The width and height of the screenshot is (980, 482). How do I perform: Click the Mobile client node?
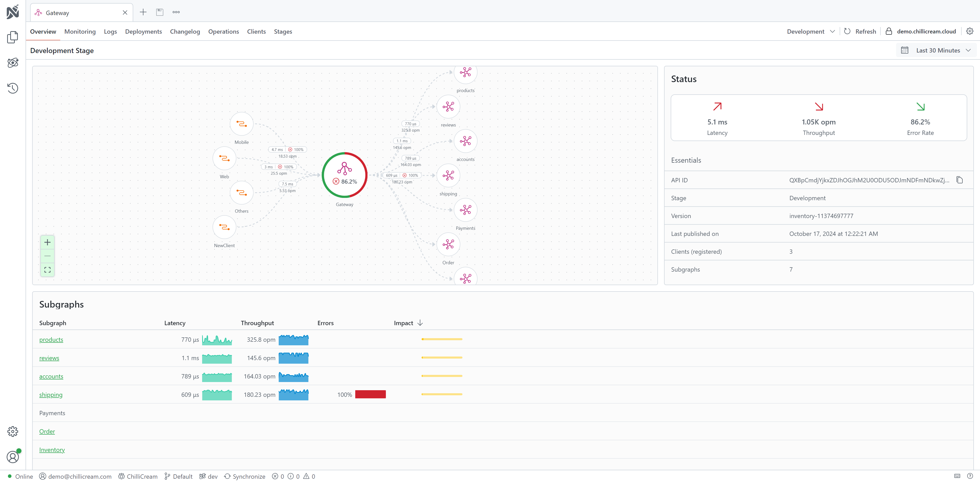242,124
